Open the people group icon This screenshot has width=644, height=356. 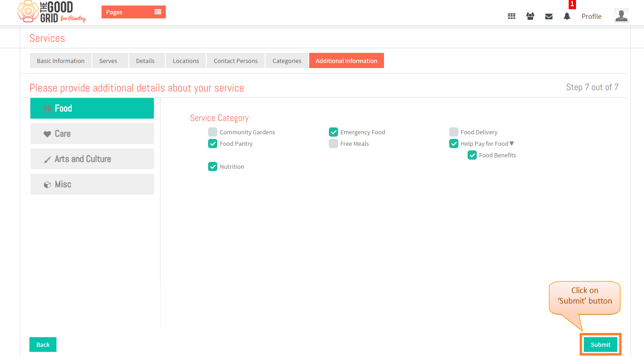(x=530, y=16)
